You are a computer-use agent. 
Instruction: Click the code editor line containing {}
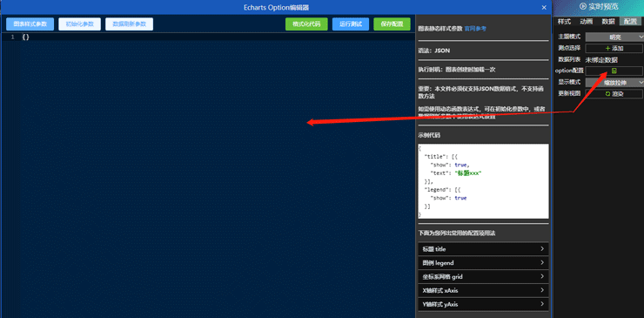(218, 37)
